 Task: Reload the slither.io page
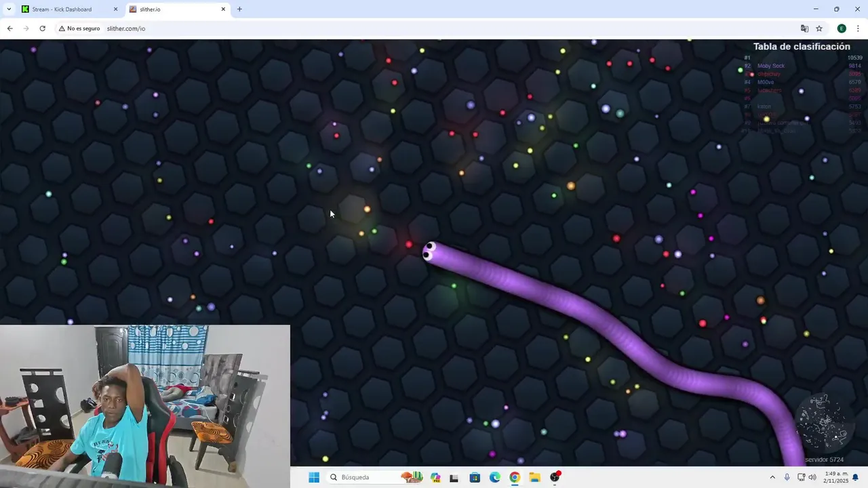(x=42, y=28)
